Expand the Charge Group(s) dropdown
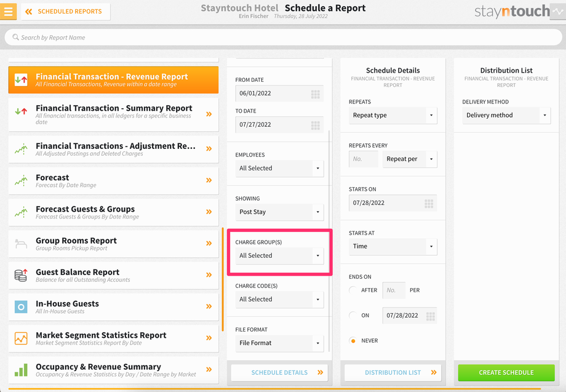Image resolution: width=566 pixels, height=392 pixels. (279, 255)
